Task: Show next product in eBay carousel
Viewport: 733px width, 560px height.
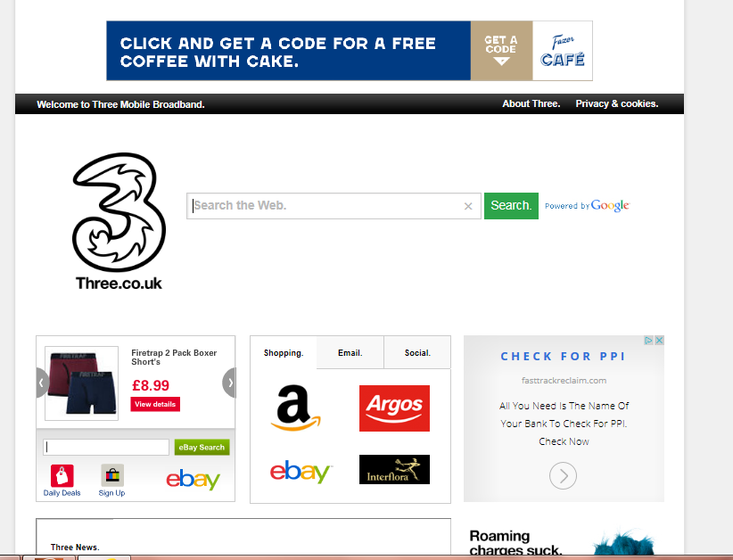Action: 229,383
